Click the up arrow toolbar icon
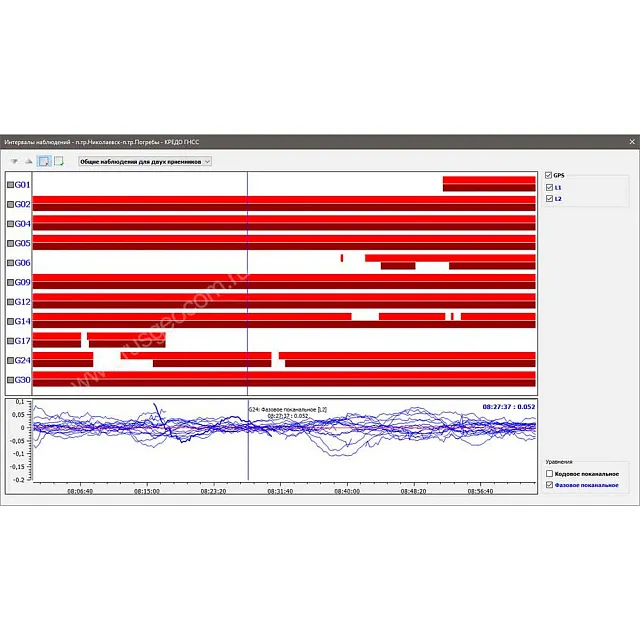 point(29,161)
